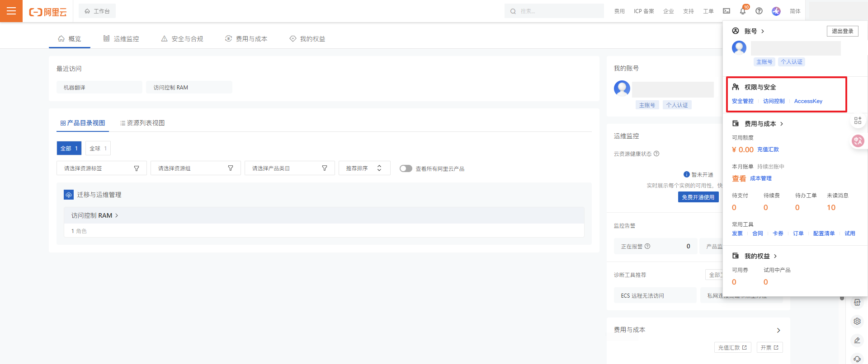The width and height of the screenshot is (868, 364).
Task: Expand the 请选择产品类目 dropdown
Action: (x=289, y=168)
